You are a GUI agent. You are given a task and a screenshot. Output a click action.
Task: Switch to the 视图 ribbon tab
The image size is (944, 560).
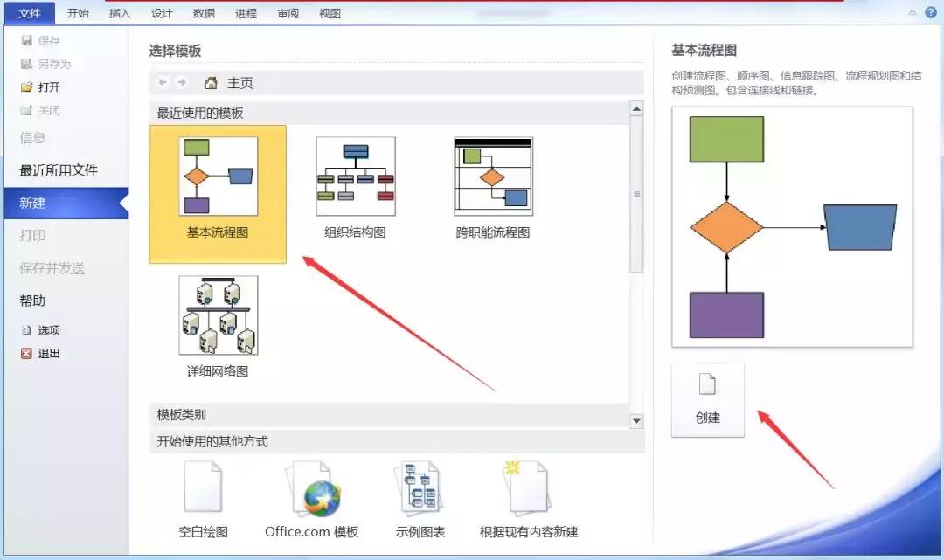point(330,13)
